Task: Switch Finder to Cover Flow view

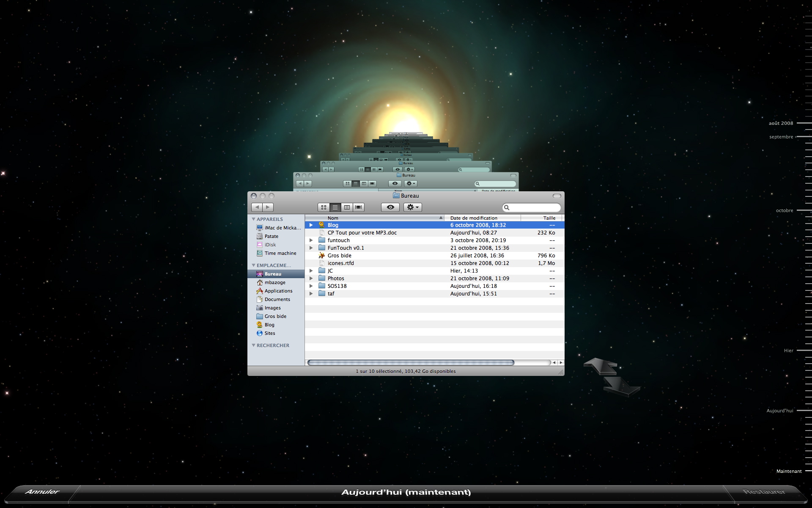Action: click(x=359, y=207)
